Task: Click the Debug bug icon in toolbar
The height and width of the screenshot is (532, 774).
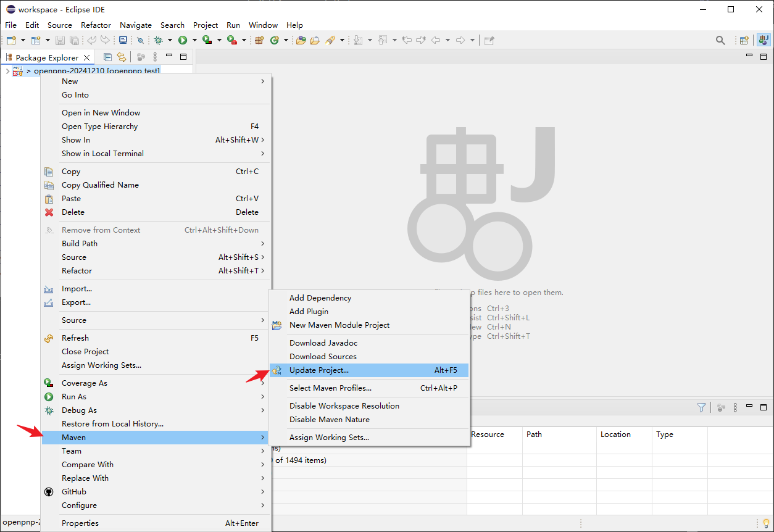Action: point(159,40)
